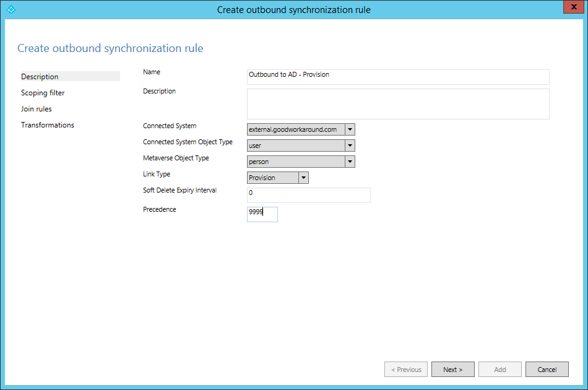Select the Description page in the sidebar

(40, 77)
